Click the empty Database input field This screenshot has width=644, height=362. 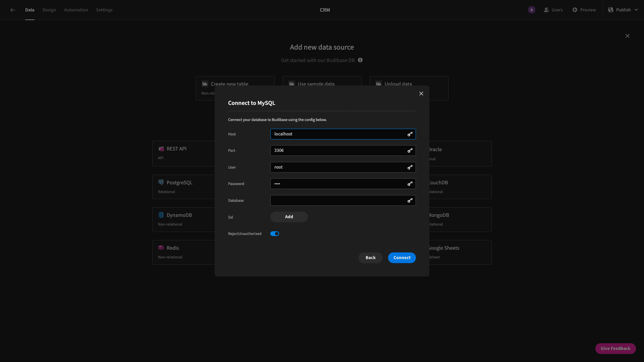343,200
